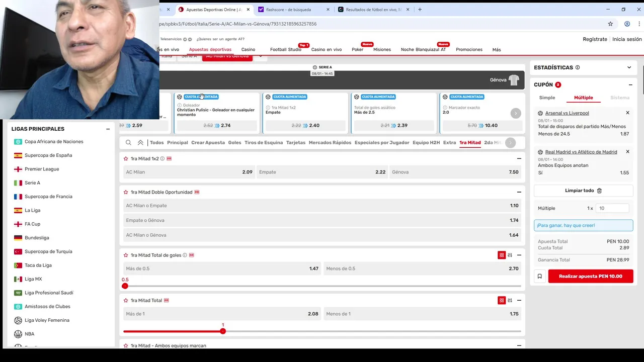Remove Real Madrid vs Atlético de Madrid selection

[627, 151]
